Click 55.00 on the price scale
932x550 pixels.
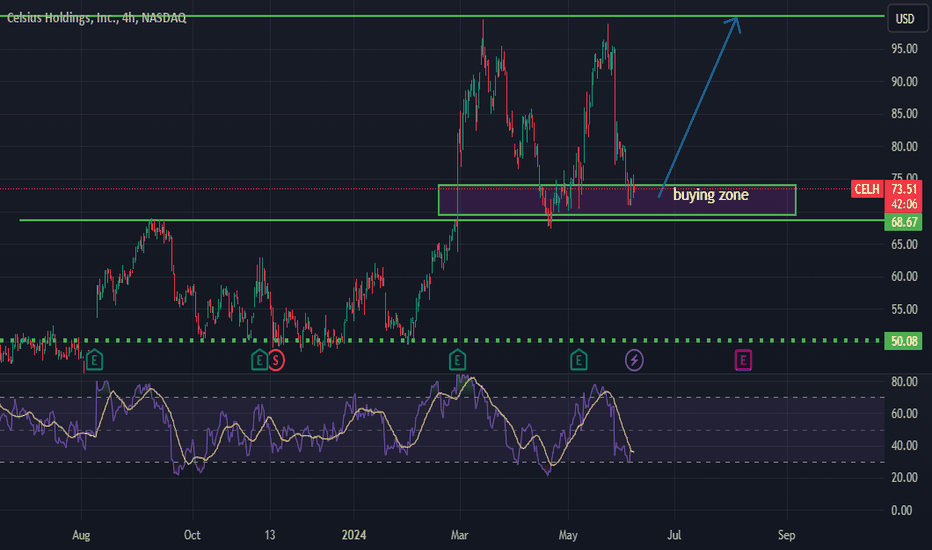coord(904,309)
